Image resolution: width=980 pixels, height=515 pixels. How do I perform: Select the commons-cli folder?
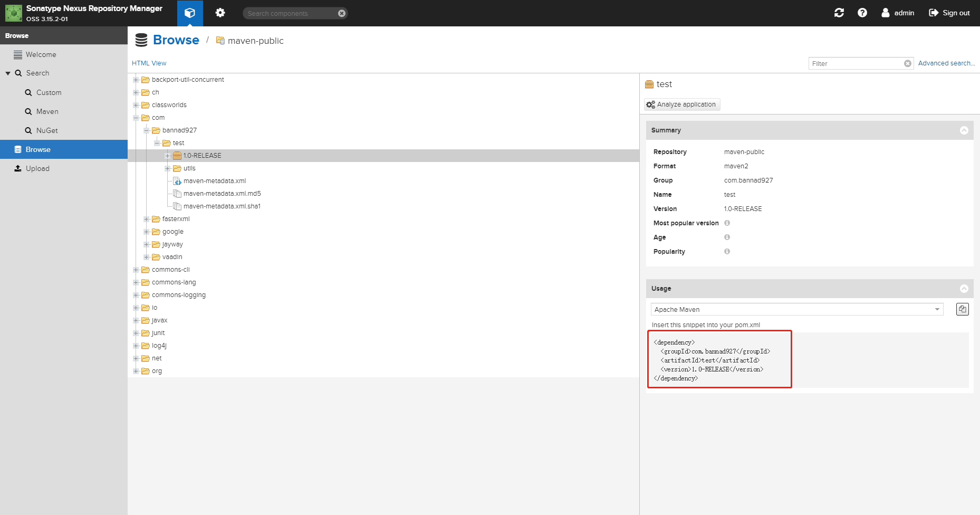tap(170, 270)
